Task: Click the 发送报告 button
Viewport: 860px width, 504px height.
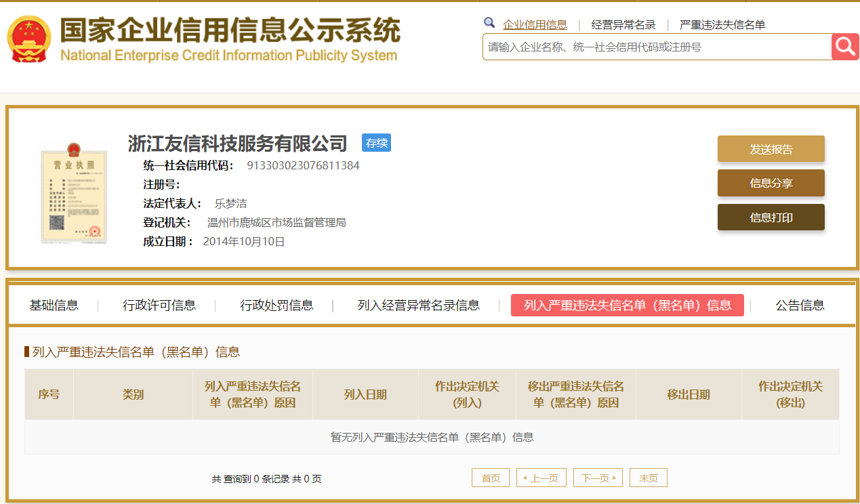Action: [x=771, y=149]
